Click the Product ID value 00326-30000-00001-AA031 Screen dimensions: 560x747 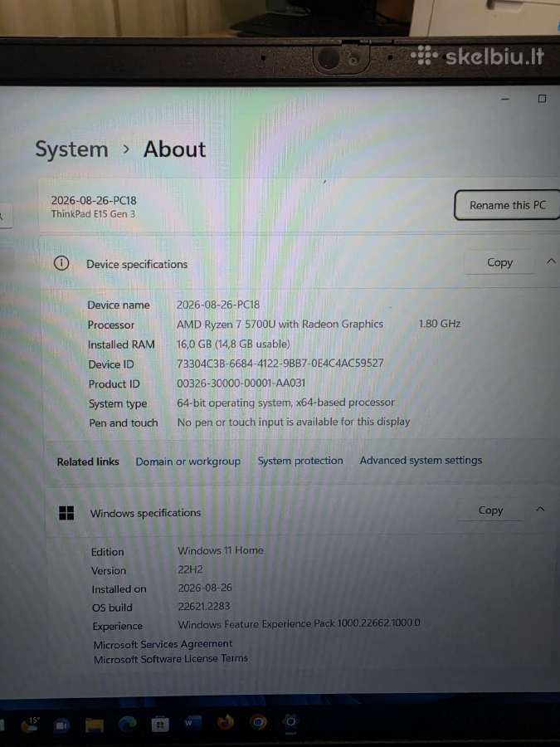click(241, 383)
